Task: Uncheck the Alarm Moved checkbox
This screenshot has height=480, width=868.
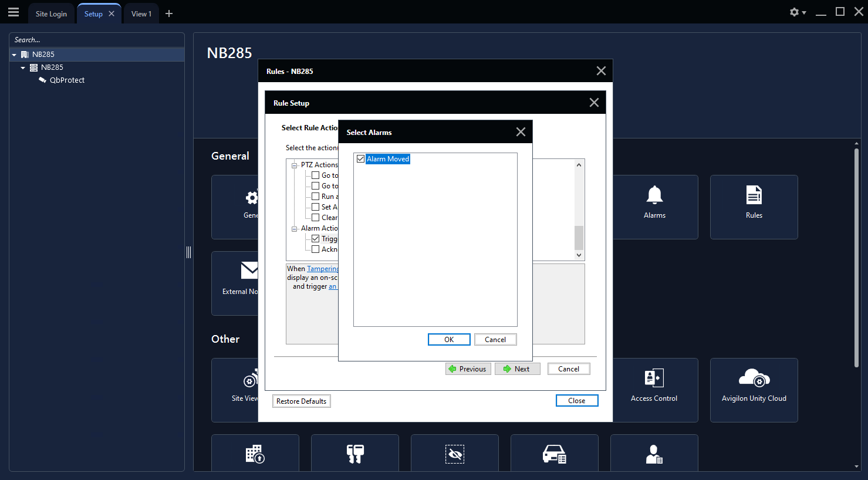Action: 360,159
